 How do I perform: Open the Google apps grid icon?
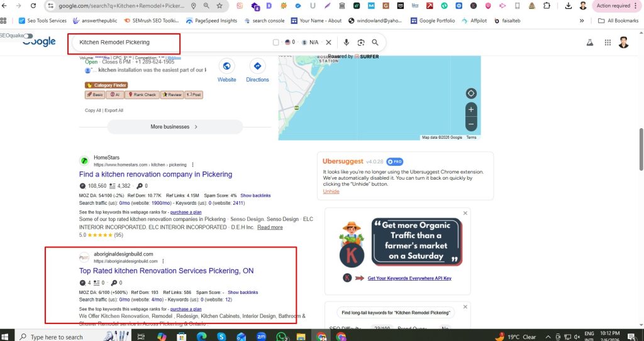(x=608, y=42)
